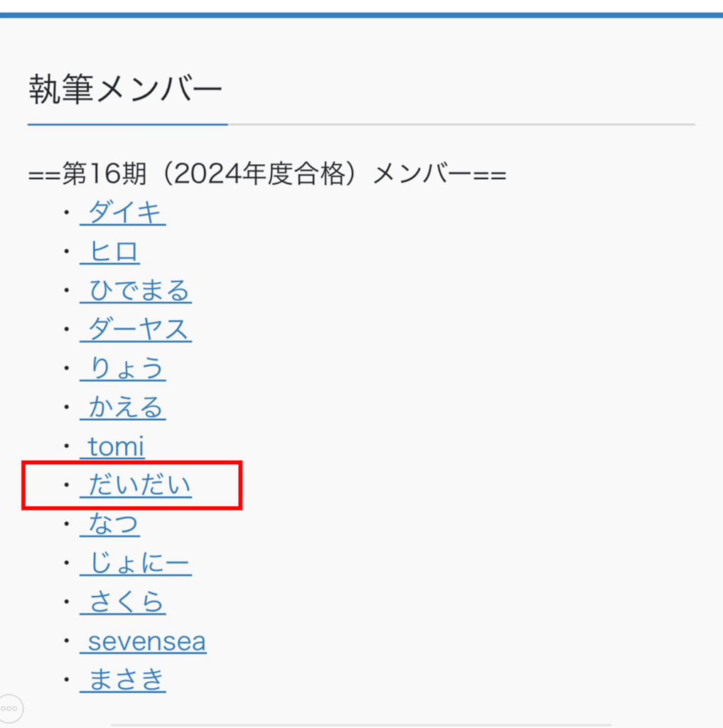This screenshot has height=728, width=723.
Task: Click the 執筆メンバー heading
Action: pos(125,90)
